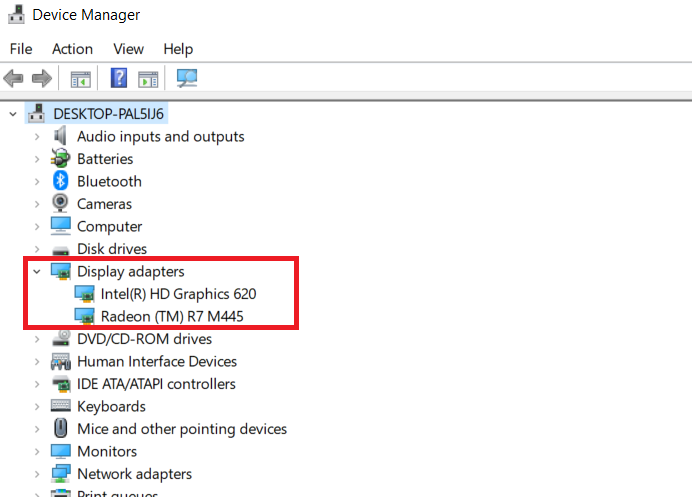Select the Display adapters label
692x497 pixels.
[131, 271]
